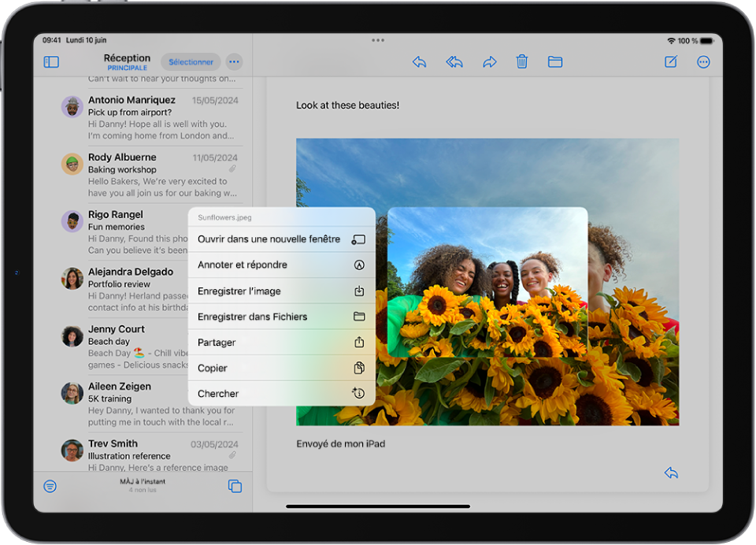Click the Reply All icon

pyautogui.click(x=454, y=62)
